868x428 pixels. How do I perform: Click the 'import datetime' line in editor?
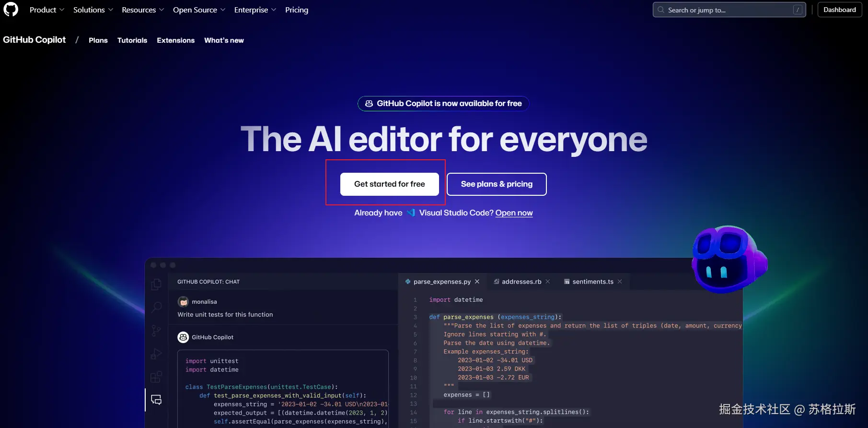coord(456,300)
